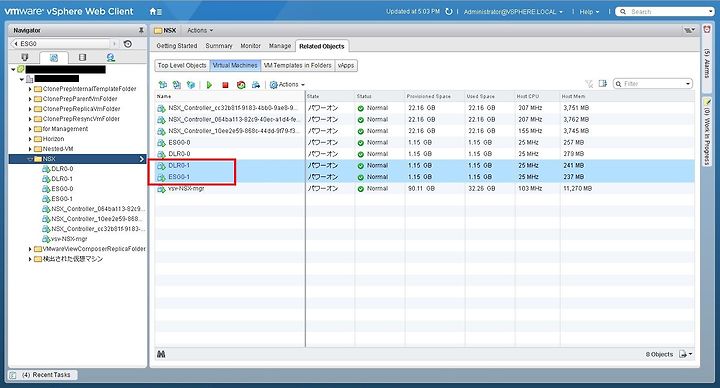This screenshot has width=720, height=388.
Task: Switch to Hosts and Clusters navigator tab
Action: point(25,57)
